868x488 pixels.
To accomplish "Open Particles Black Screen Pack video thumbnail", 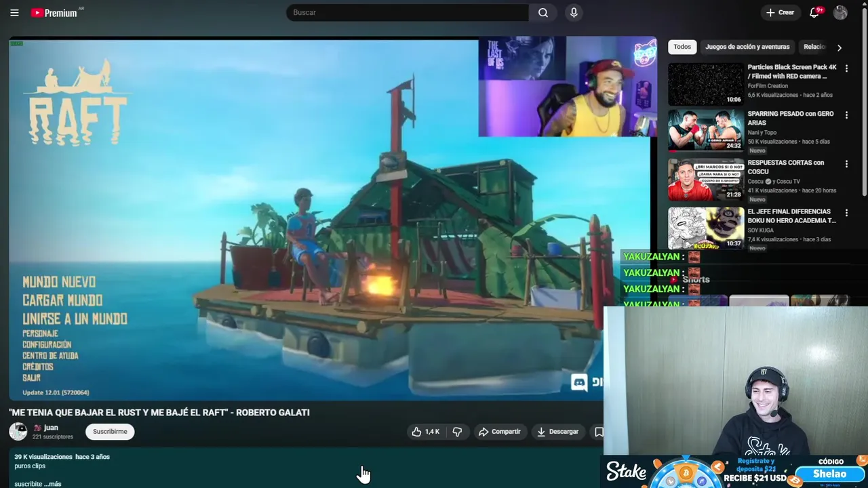I will (706, 84).
